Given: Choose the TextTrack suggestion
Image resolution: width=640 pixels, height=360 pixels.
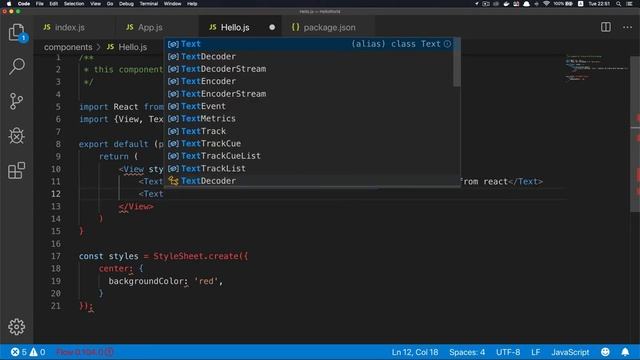Looking at the screenshot, I should (310, 131).
